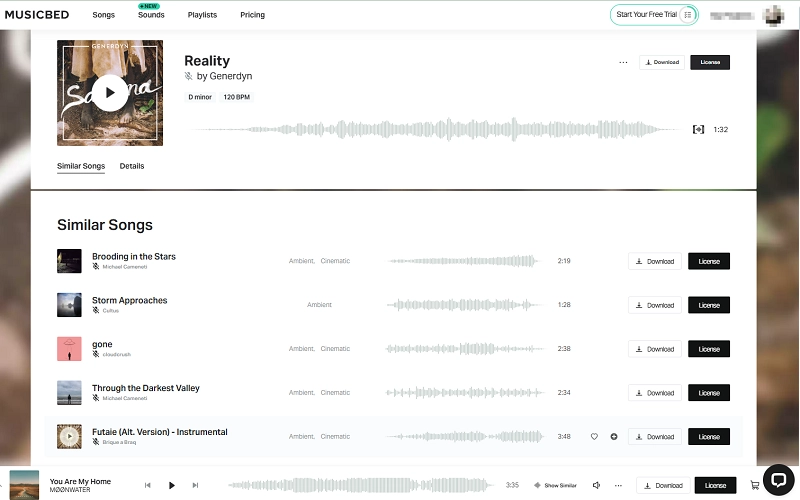Viewport: 800px width, 500px height.
Task: Open artist cloudcrush link
Action: tap(116, 355)
